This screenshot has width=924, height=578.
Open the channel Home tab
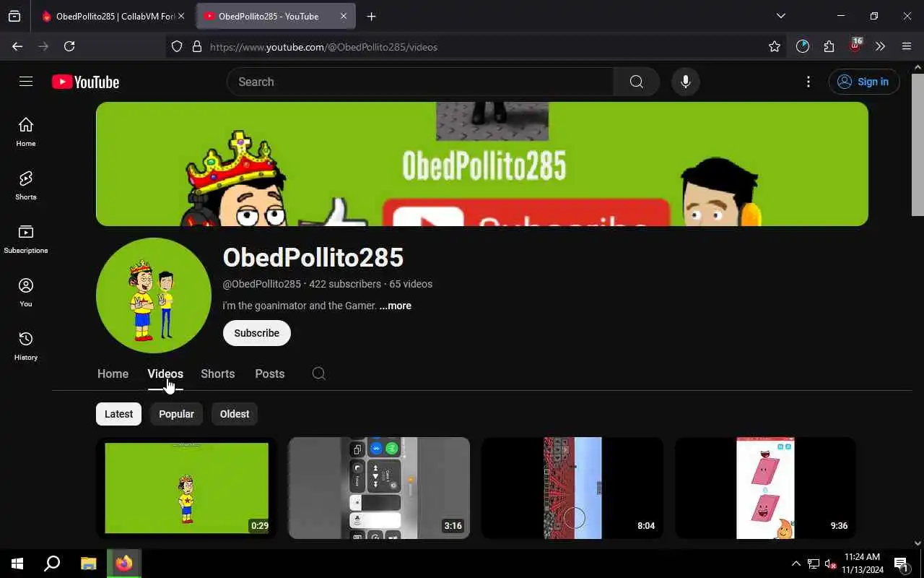coord(113,374)
